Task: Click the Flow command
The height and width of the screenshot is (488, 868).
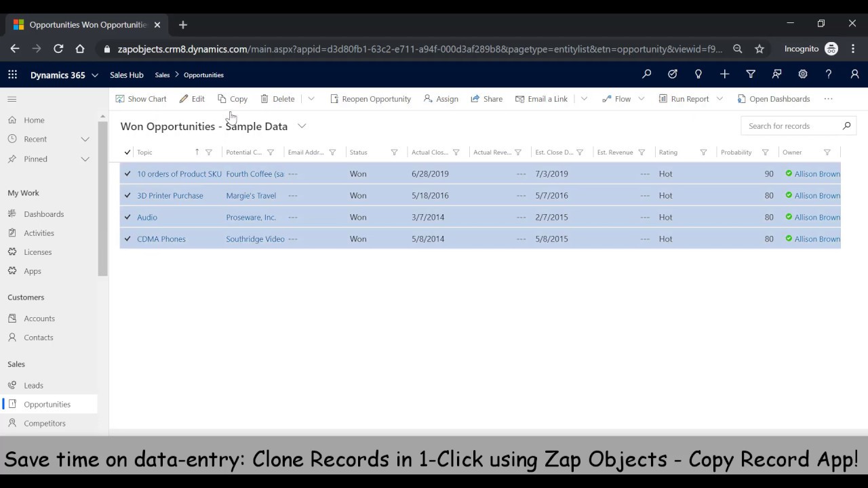Action: point(616,99)
